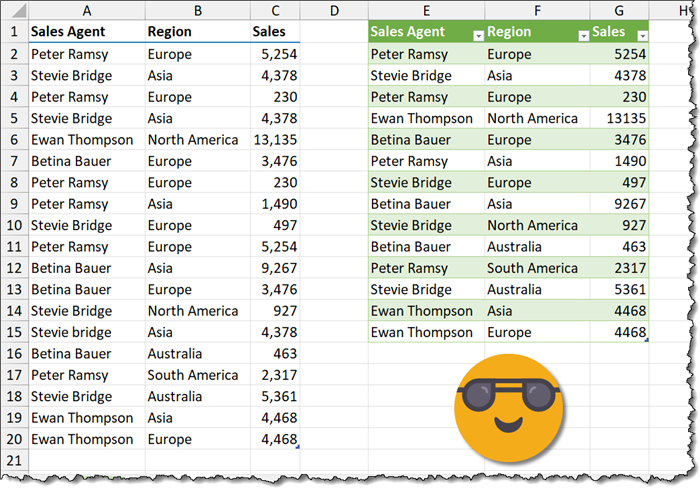Open the Region filter dropdown in table
Screen dimensions: 700x488
[582, 35]
